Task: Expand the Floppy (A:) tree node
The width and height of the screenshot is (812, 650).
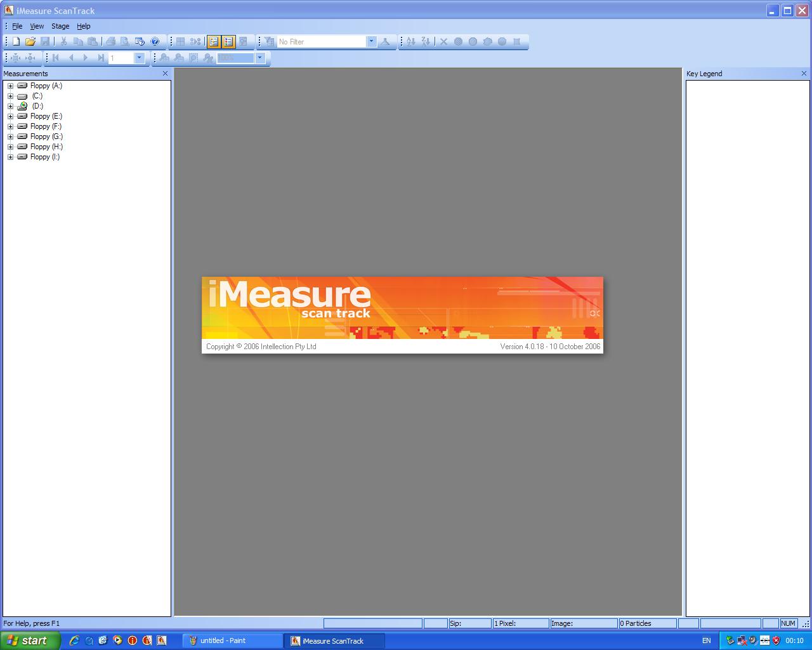Action: tap(10, 86)
